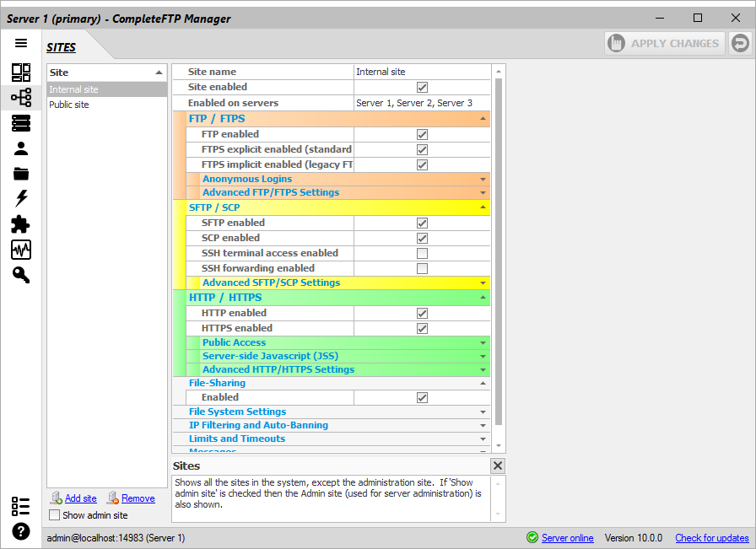This screenshot has width=756, height=549.
Task: Select Internal site in the site list
Action: (107, 89)
